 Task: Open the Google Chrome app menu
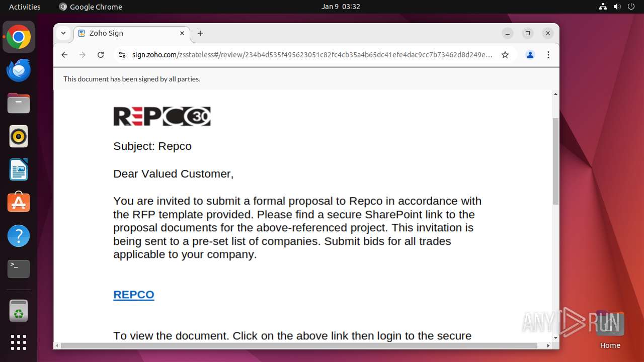(x=91, y=7)
